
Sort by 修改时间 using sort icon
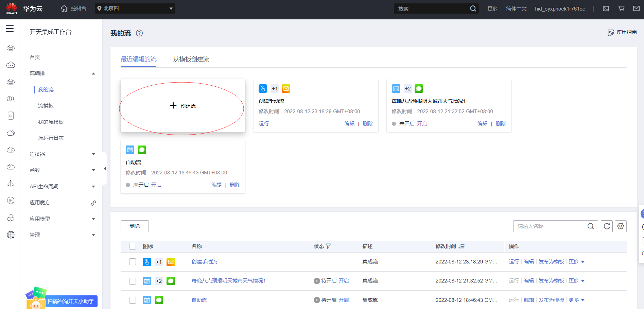point(462,246)
